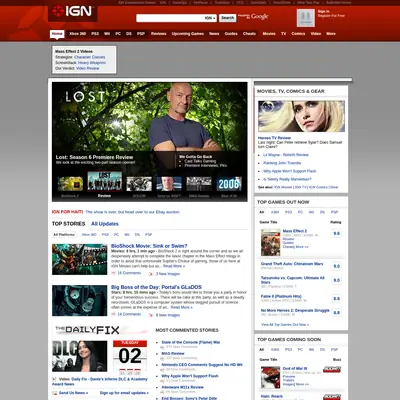Click the buzz badge icon for Halo: Reach
The height and width of the screenshot is (400, 400).
332,397
